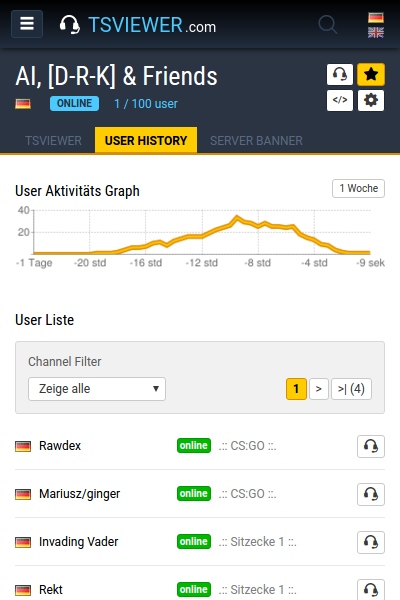
Task: Jump to last page >| (4)
Action: pyautogui.click(x=351, y=389)
